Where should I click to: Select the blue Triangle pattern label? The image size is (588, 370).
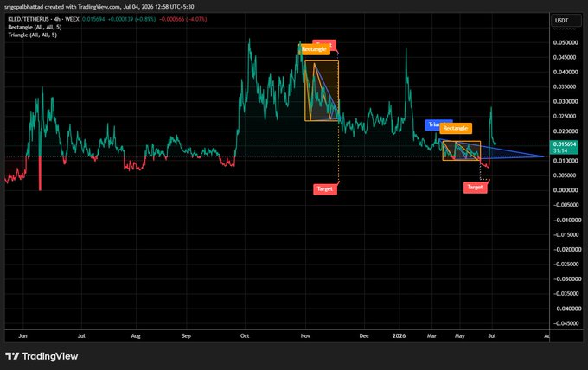pos(432,124)
